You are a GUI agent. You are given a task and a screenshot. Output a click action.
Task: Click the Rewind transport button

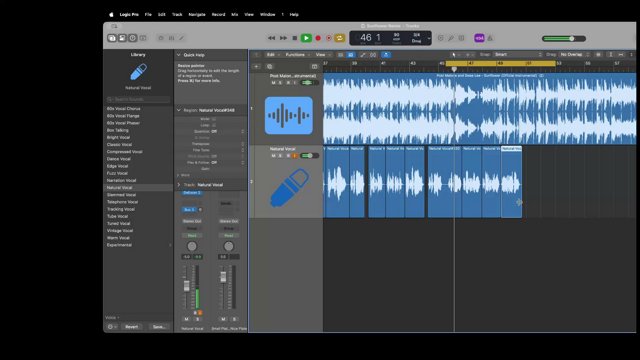coord(271,38)
